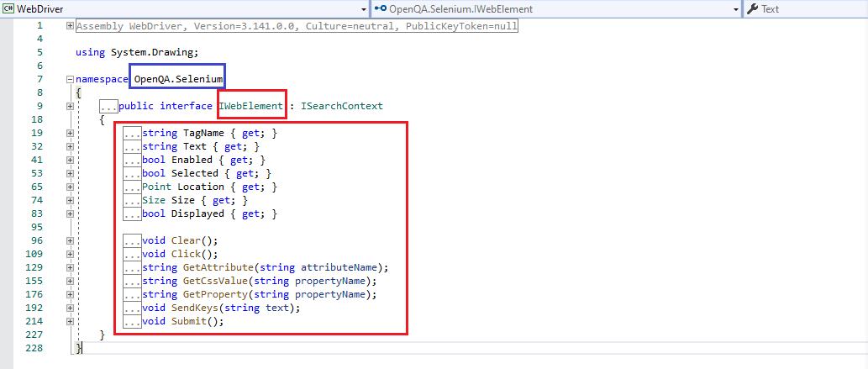
Task: Expand the outline on the string Text line
Action: point(70,146)
